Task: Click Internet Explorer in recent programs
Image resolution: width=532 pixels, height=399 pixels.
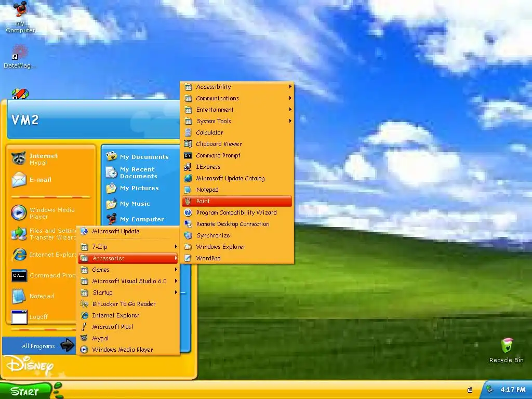Action: [x=43, y=255]
